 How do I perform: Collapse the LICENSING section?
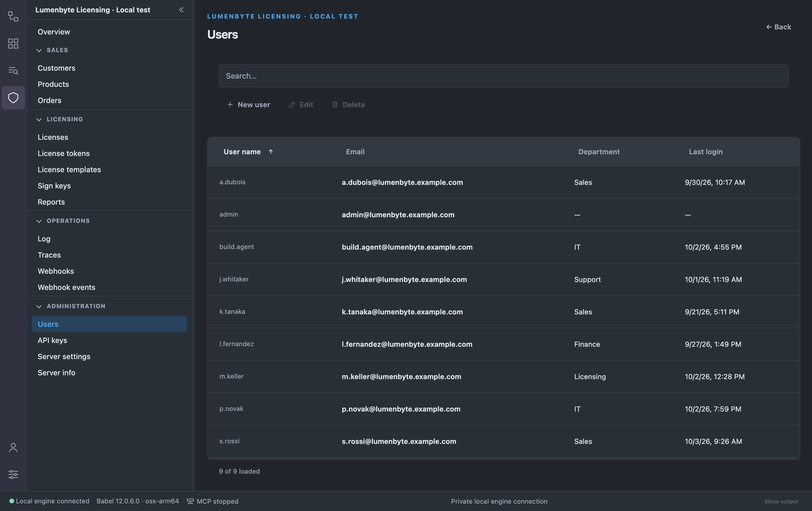(x=39, y=120)
